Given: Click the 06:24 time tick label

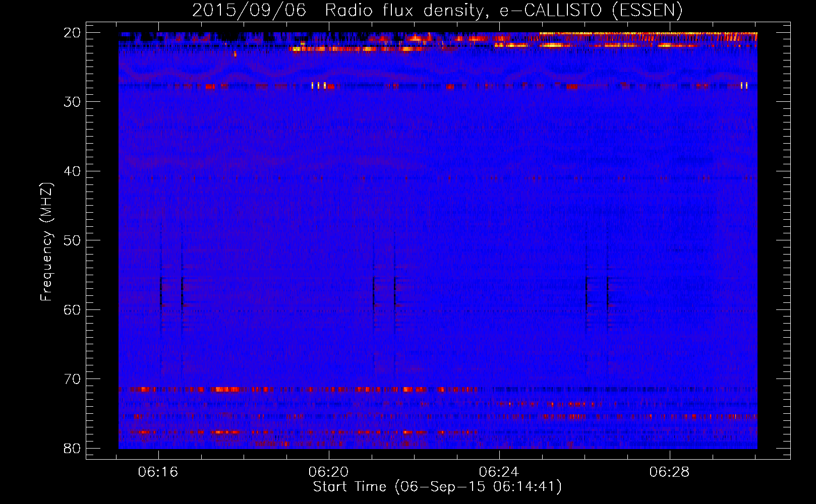Looking at the screenshot, I should [499, 472].
